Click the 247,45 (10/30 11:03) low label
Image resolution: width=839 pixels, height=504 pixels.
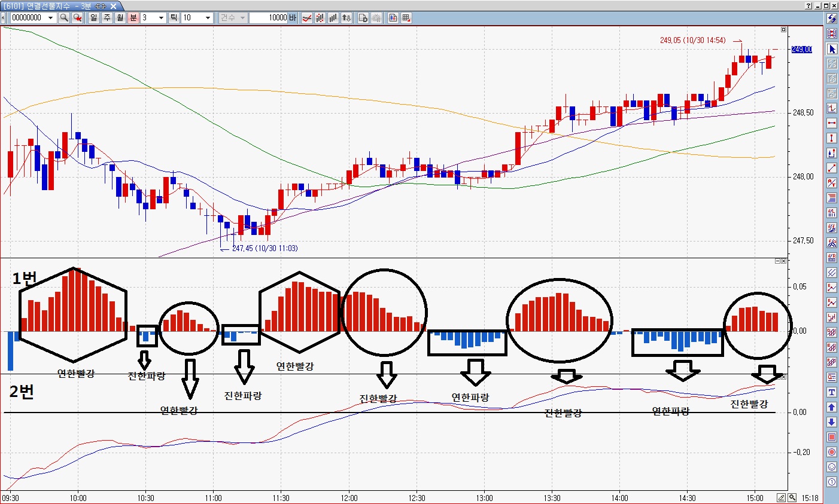pos(265,248)
